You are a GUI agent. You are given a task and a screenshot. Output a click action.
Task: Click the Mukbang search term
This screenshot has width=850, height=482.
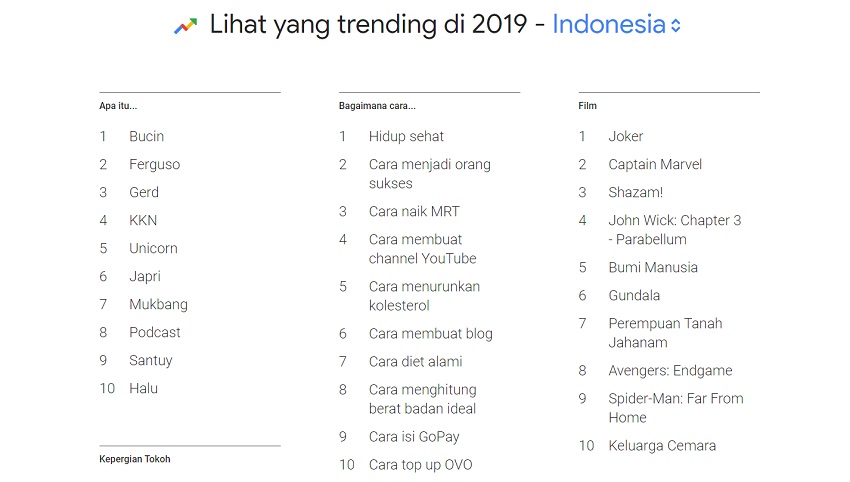(x=158, y=304)
